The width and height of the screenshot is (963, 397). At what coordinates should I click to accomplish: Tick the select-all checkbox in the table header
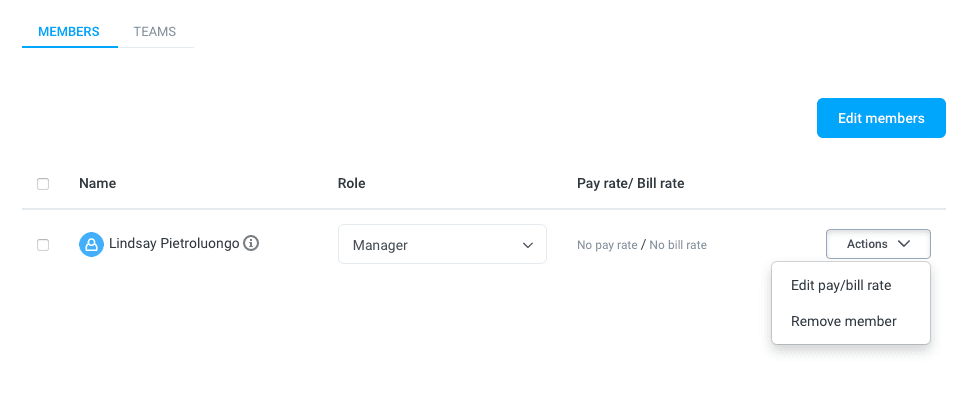click(43, 184)
